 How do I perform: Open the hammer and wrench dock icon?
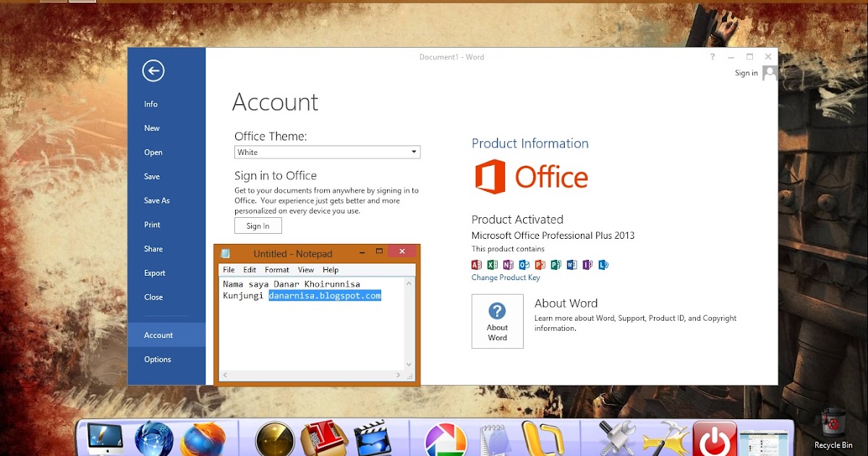[x=665, y=439]
